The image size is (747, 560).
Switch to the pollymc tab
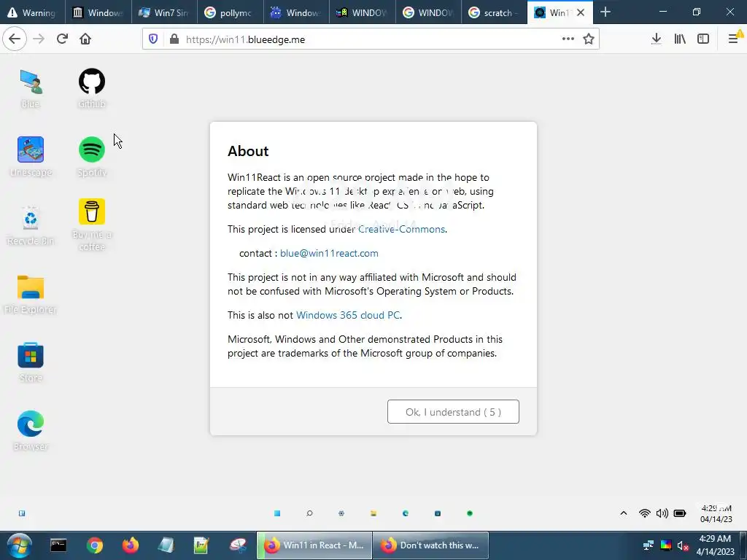tap(230, 13)
